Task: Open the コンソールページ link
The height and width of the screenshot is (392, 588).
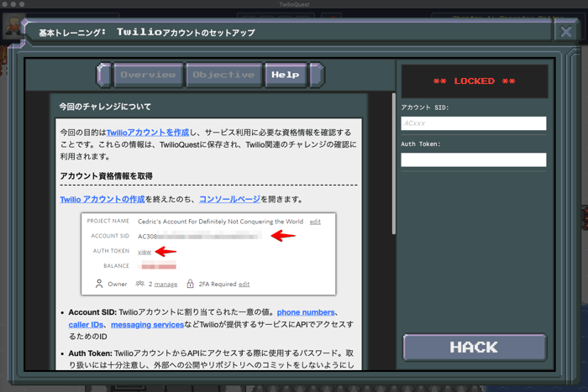Action: 229,200
